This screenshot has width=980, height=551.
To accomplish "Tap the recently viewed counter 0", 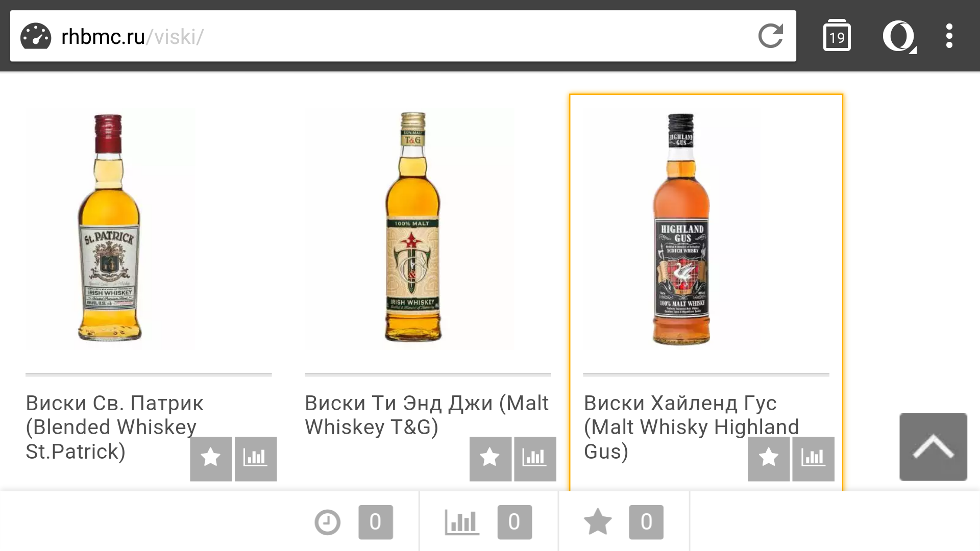I will point(376,522).
